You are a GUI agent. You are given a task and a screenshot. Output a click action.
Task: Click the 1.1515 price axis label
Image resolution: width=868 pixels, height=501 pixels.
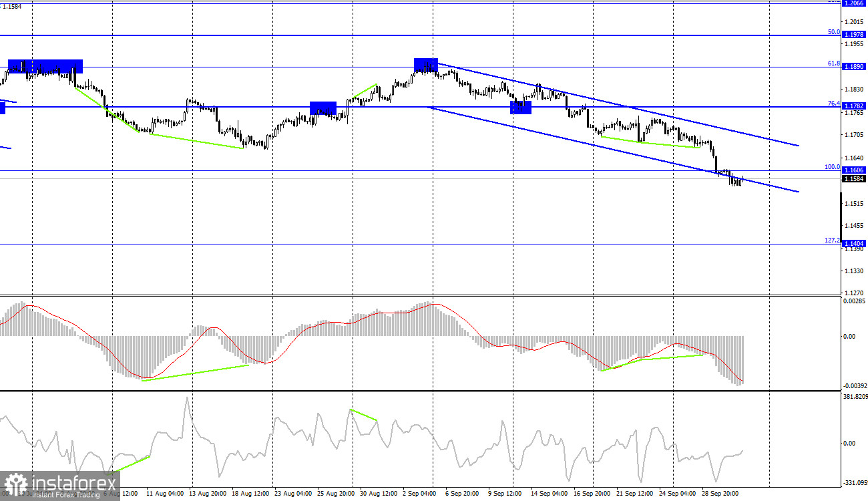pos(854,203)
